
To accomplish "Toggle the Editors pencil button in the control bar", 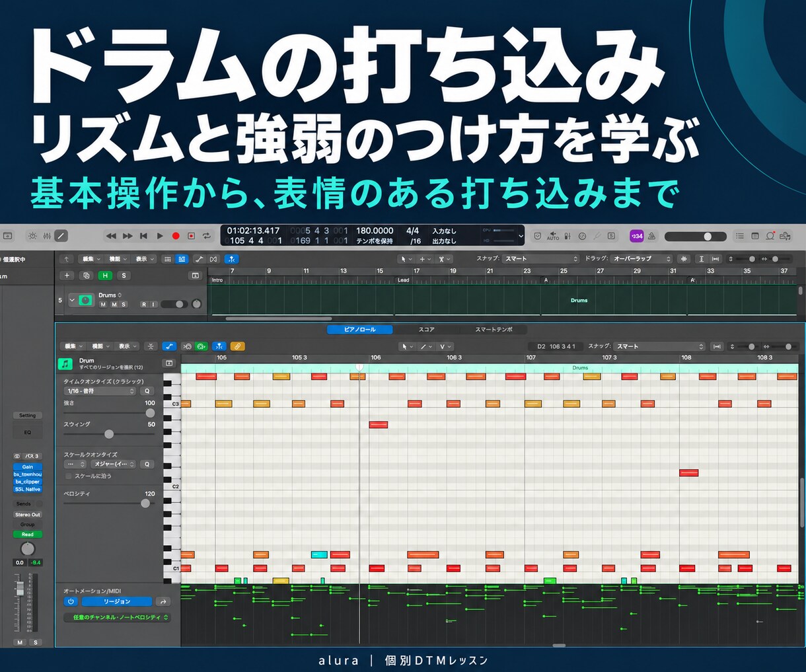I will [61, 236].
